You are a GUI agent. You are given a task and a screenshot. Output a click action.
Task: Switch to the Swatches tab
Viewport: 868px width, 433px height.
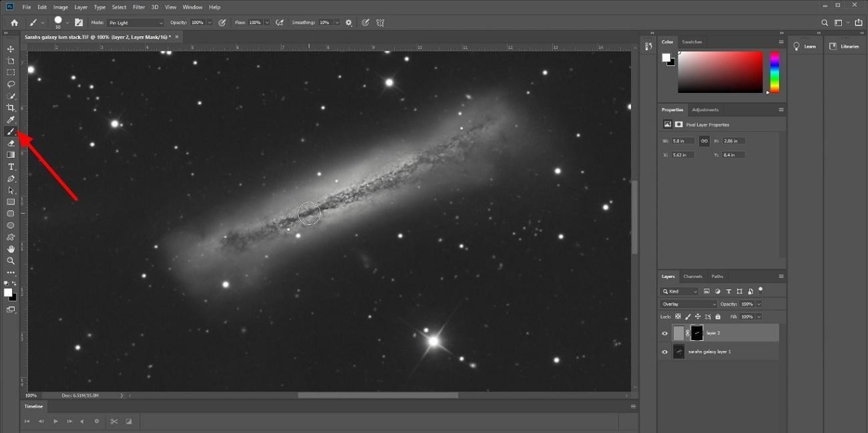click(692, 41)
